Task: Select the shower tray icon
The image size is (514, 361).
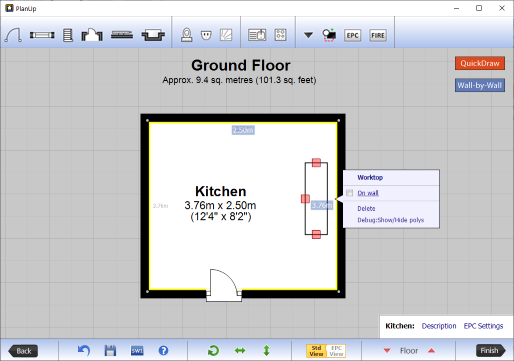Action: coord(226,35)
